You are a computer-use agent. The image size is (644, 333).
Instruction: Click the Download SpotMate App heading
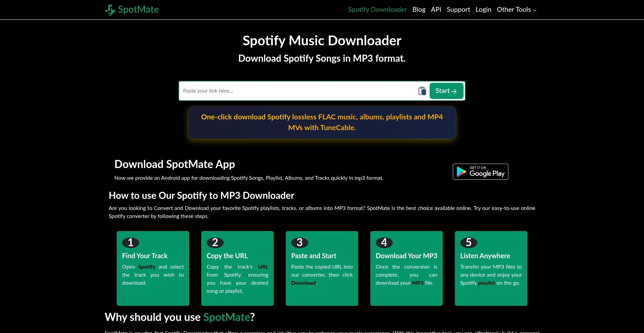pos(175,164)
